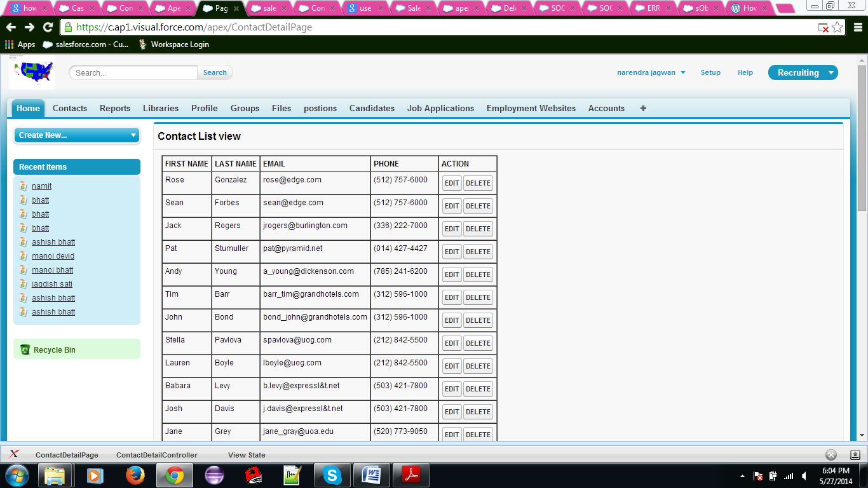The height and width of the screenshot is (488, 868).
Task: Select the rose@edge.com email cell
Action: pyautogui.click(x=315, y=183)
